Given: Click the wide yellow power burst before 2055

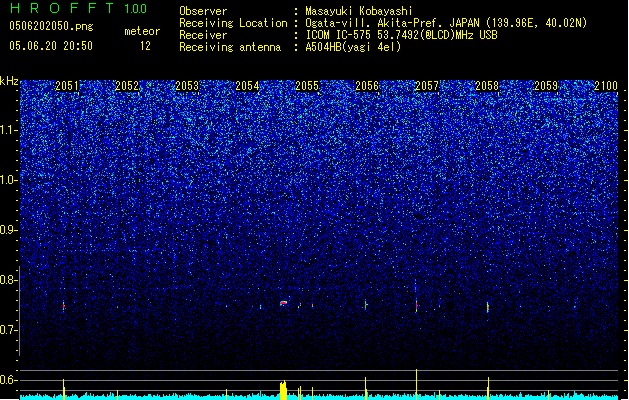Looking at the screenshot, I should [x=283, y=390].
